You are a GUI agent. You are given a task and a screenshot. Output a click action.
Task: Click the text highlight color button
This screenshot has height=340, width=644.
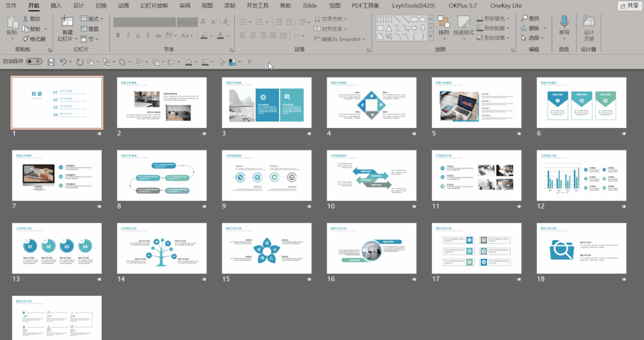204,36
